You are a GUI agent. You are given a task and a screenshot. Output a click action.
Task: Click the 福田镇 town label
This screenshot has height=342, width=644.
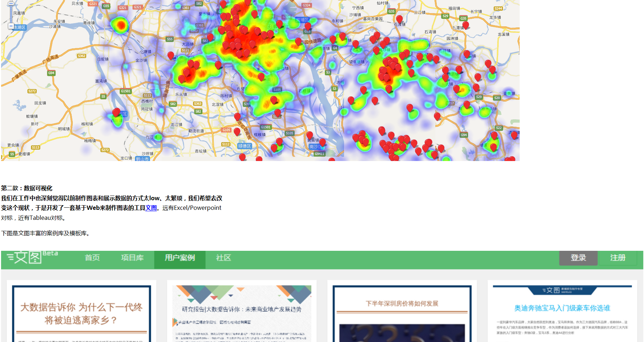pyautogui.click(x=454, y=8)
